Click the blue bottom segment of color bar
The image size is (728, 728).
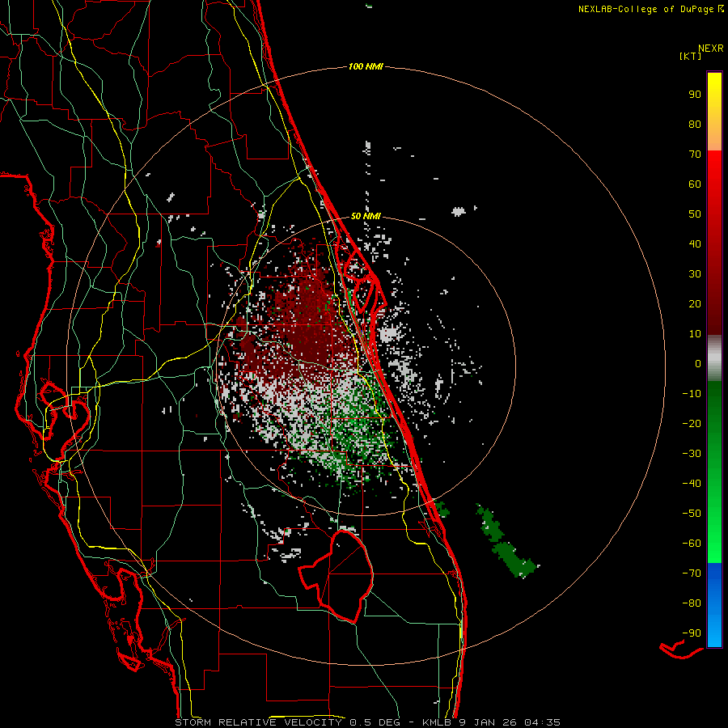[714, 605]
